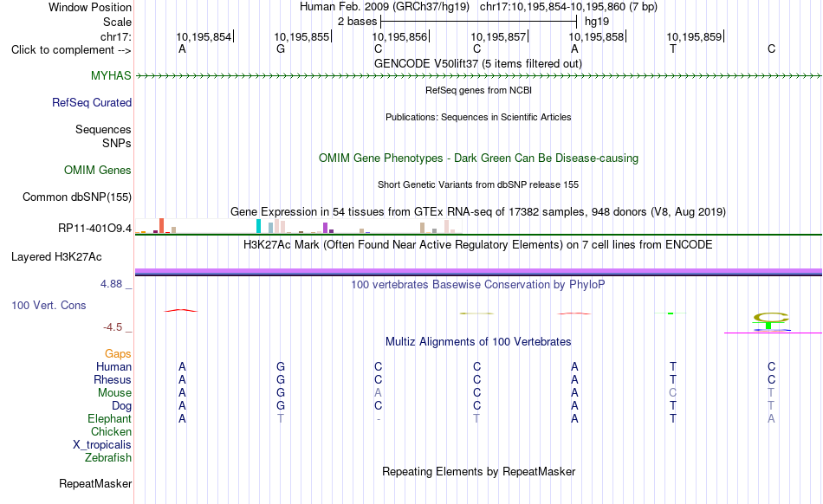This screenshot has height=504, width=823.
Task: Select the Layered H3K27Ac track label
Action: coord(56,257)
